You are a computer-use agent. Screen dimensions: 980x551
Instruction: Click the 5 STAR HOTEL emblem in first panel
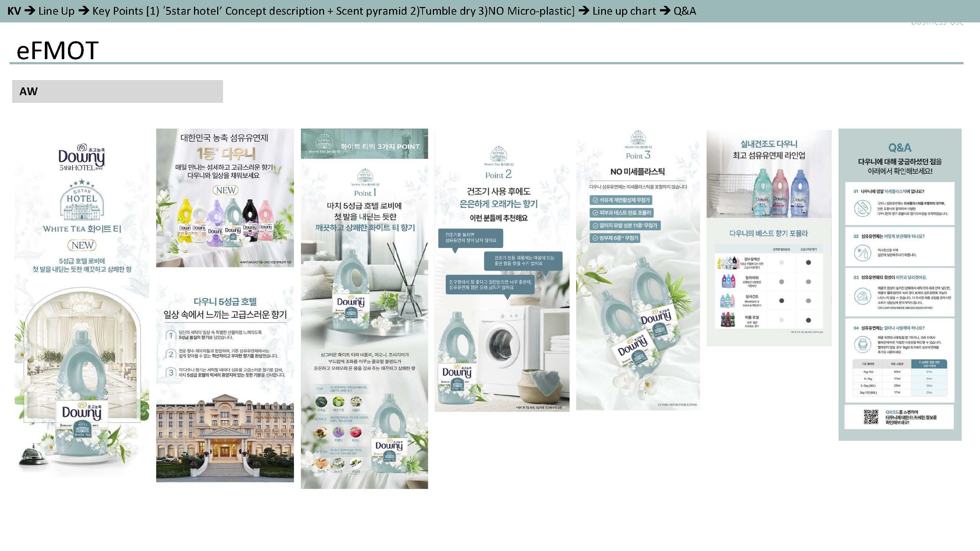82,199
